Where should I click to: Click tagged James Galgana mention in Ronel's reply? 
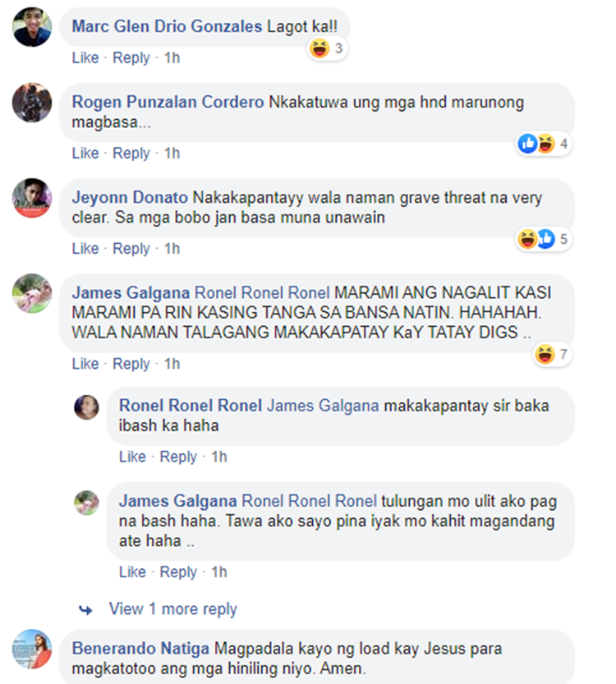tap(323, 406)
